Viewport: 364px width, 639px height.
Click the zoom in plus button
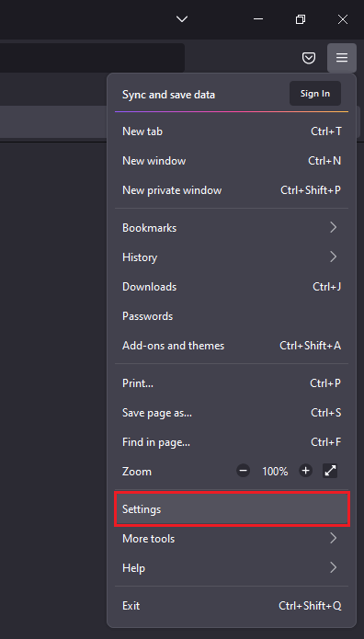click(x=305, y=471)
